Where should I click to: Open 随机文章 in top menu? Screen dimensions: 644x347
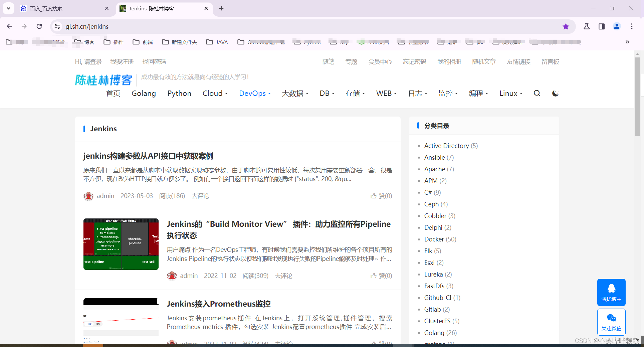click(484, 62)
